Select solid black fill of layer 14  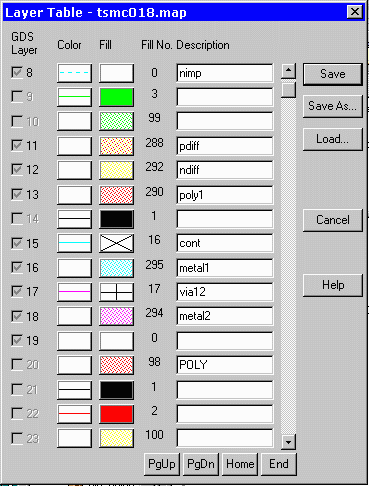[116, 219]
